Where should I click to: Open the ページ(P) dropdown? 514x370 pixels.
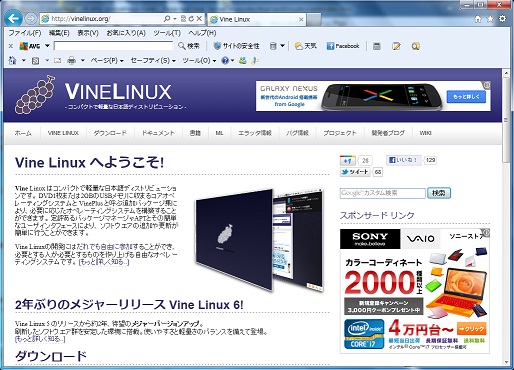pos(107,61)
